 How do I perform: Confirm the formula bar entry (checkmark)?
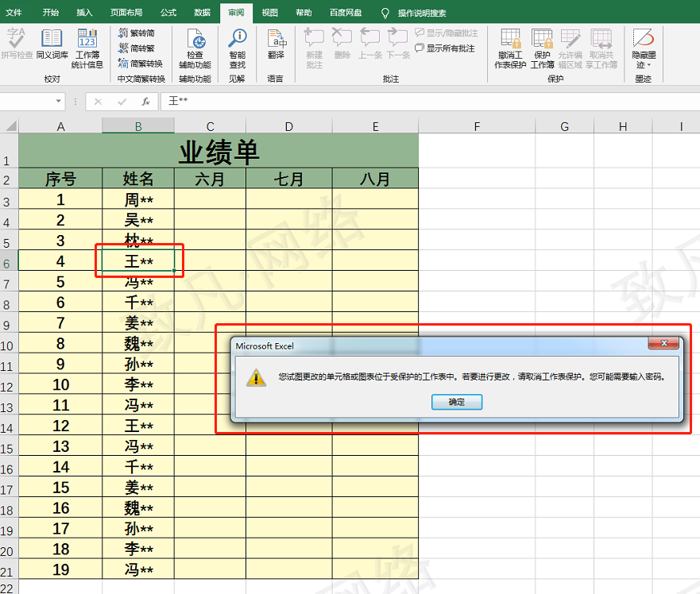pyautogui.click(x=122, y=102)
